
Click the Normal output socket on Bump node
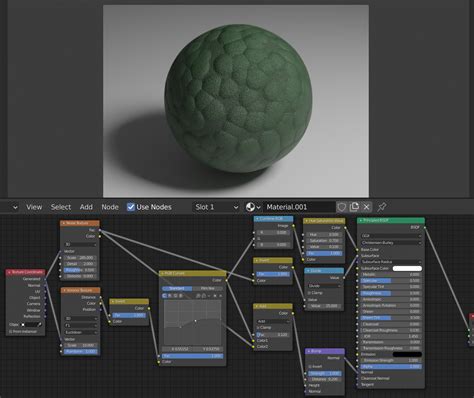(344, 358)
